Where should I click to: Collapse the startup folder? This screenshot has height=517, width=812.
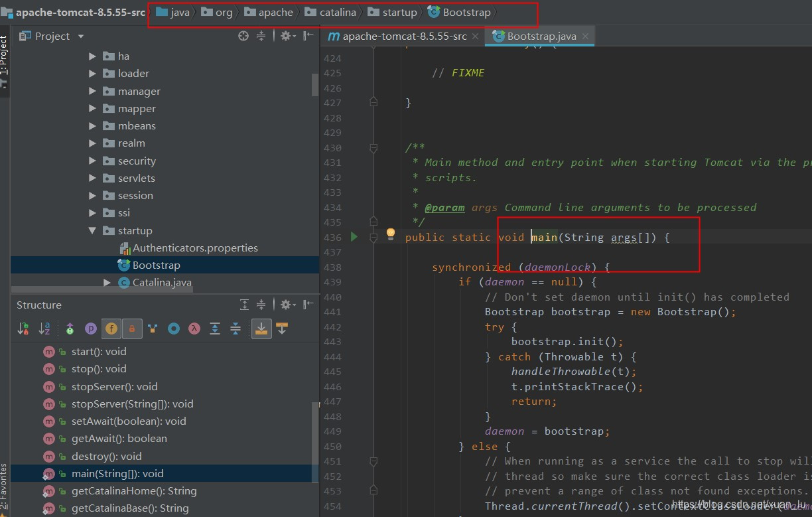click(93, 230)
